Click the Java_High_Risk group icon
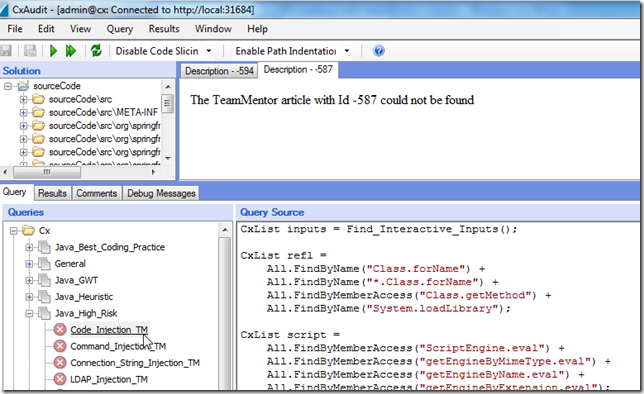The image size is (644, 394). pos(44,313)
